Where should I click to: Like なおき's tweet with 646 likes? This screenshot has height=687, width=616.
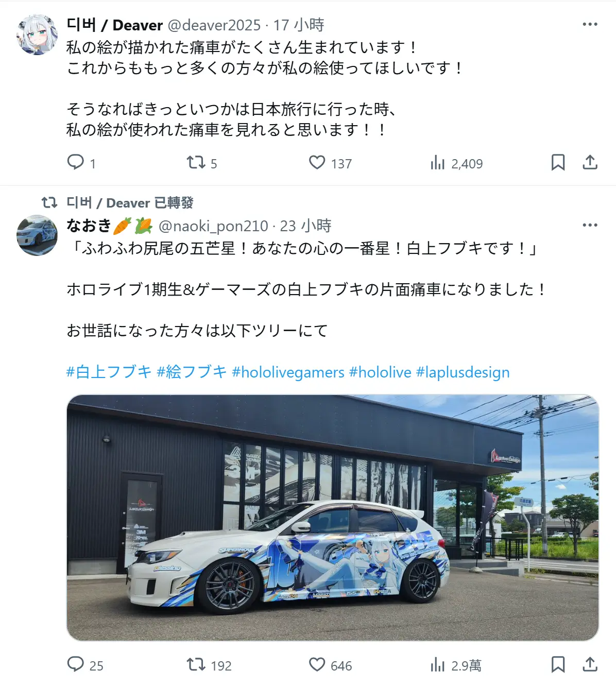[317, 664]
